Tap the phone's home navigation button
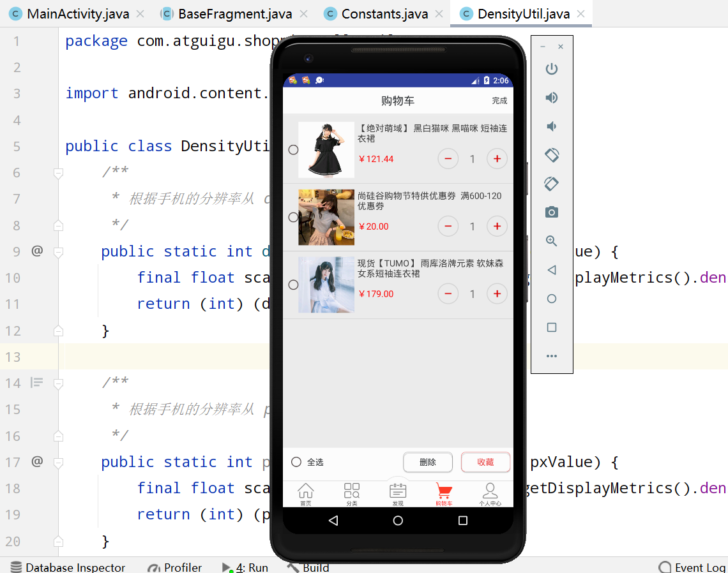 tap(398, 521)
